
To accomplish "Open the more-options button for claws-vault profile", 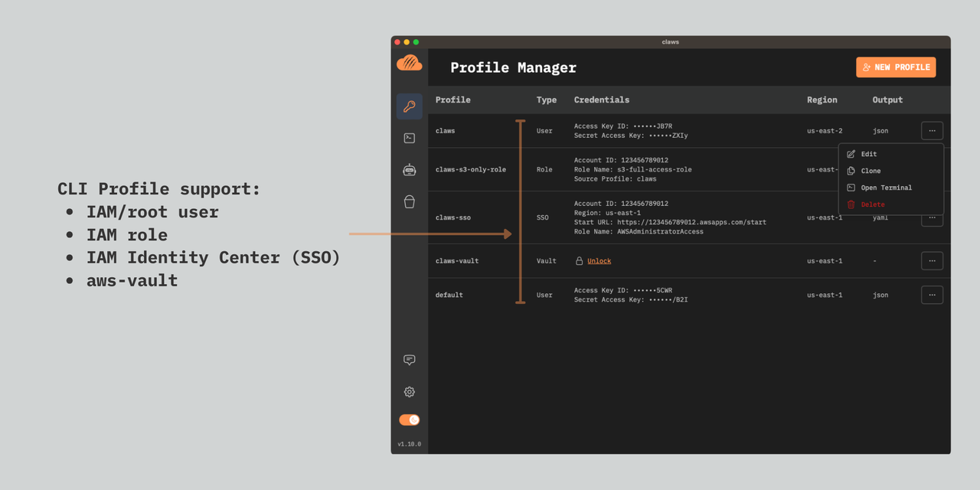I will tap(932, 261).
